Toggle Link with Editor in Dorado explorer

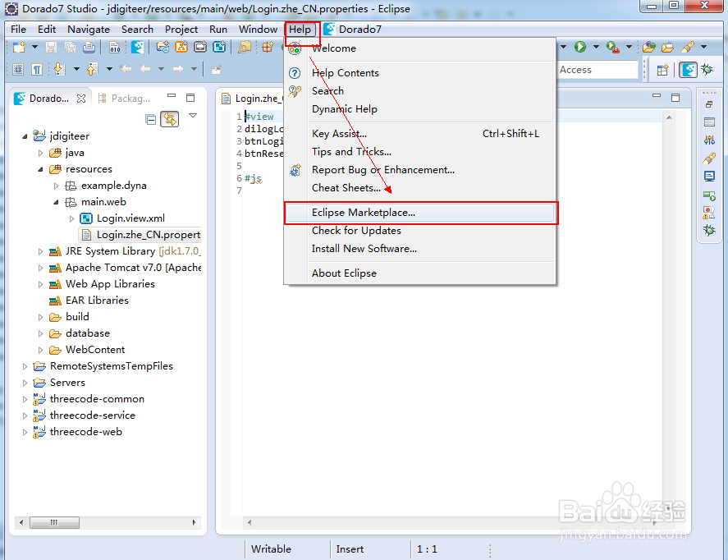169,119
